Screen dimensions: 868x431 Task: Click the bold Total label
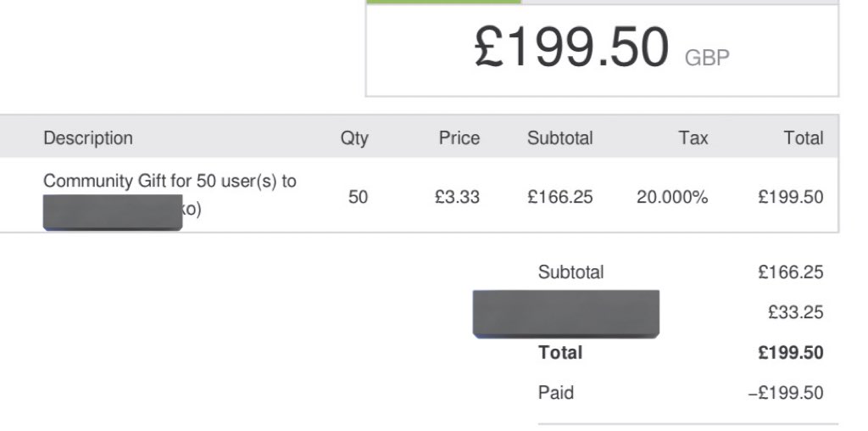pyautogui.click(x=559, y=352)
